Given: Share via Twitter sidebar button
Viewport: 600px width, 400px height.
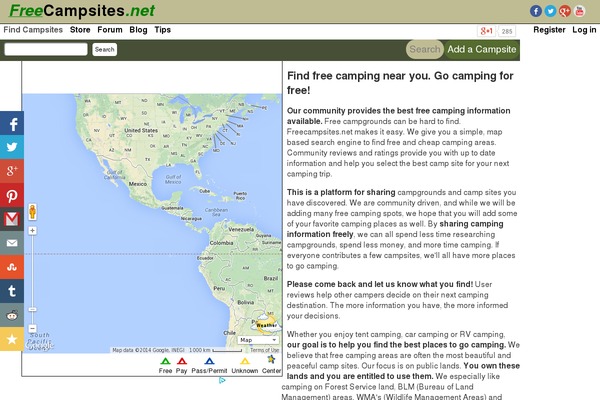Looking at the screenshot, I should 12,147.
